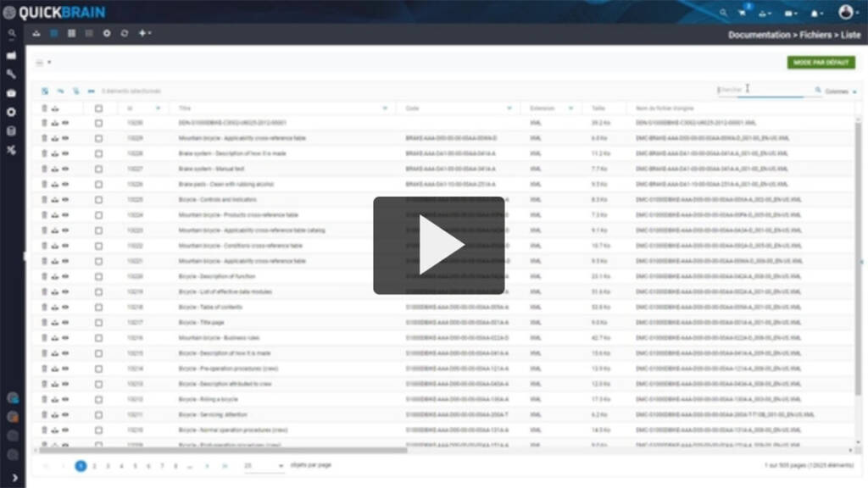This screenshot has width=868, height=488.
Task: Click the shopping cart icon
Action: (x=743, y=11)
